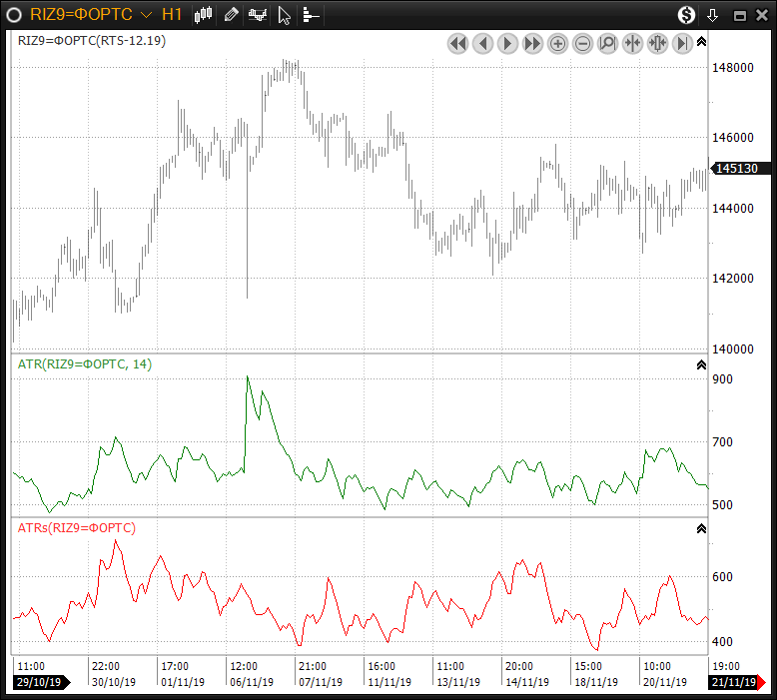Select the cursor pointer tool

[x=285, y=15]
